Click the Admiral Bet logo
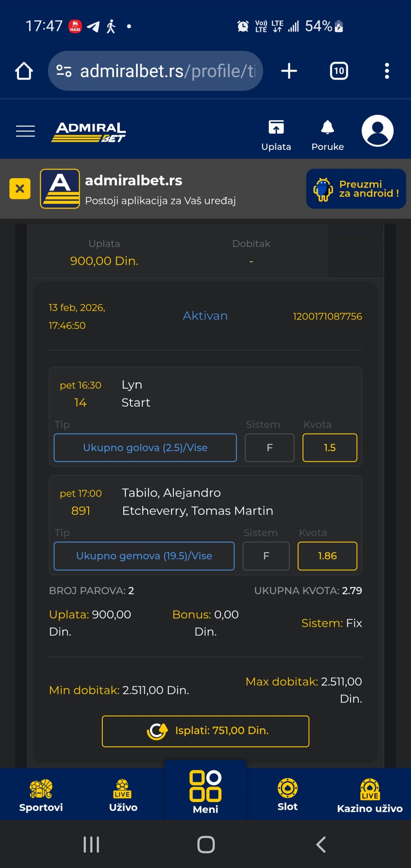The height and width of the screenshot is (868, 411). pos(89,132)
